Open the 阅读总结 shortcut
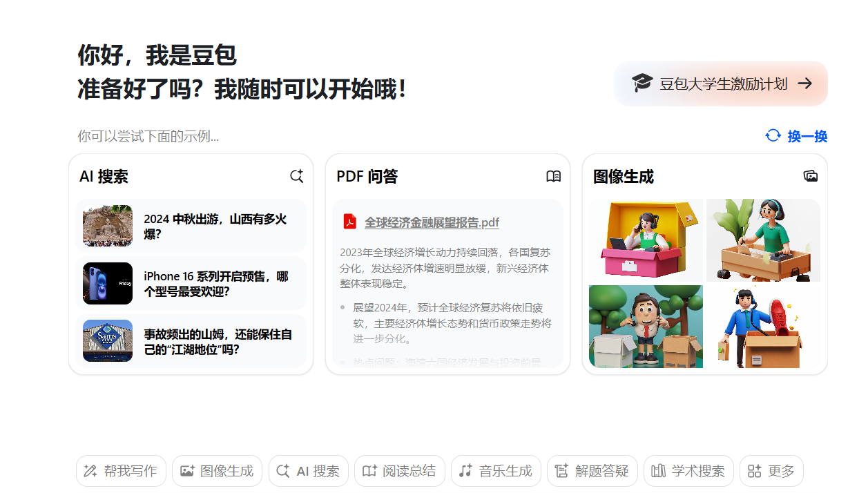Screen dimensions: 868x493 point(399,471)
